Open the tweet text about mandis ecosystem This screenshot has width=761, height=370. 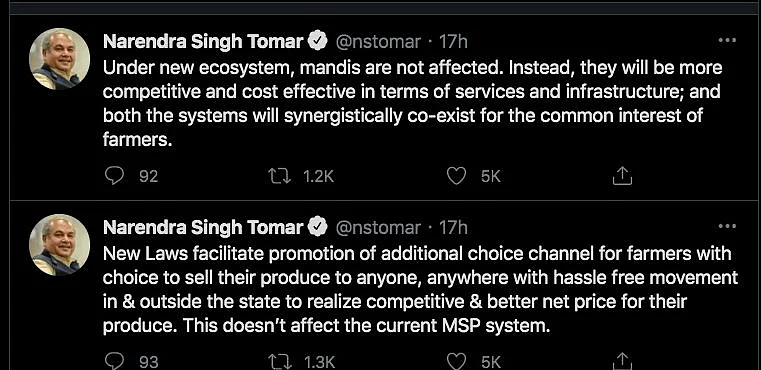[x=413, y=103]
